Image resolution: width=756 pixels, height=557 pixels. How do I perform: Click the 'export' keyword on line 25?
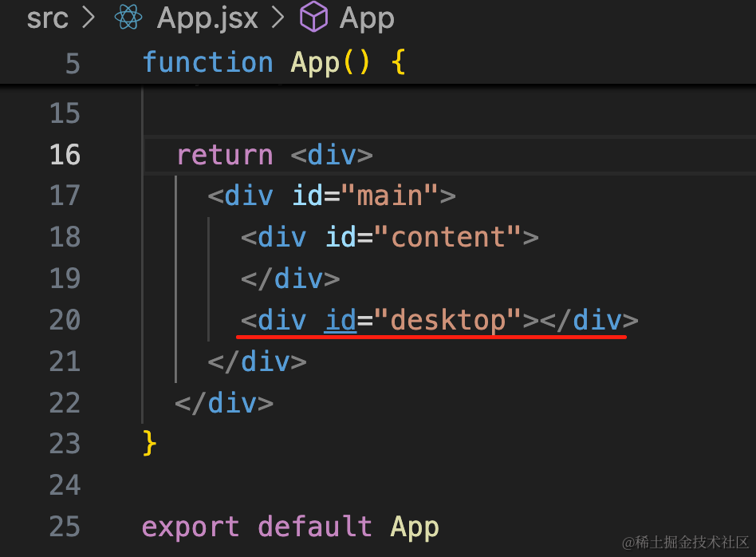tap(191, 527)
